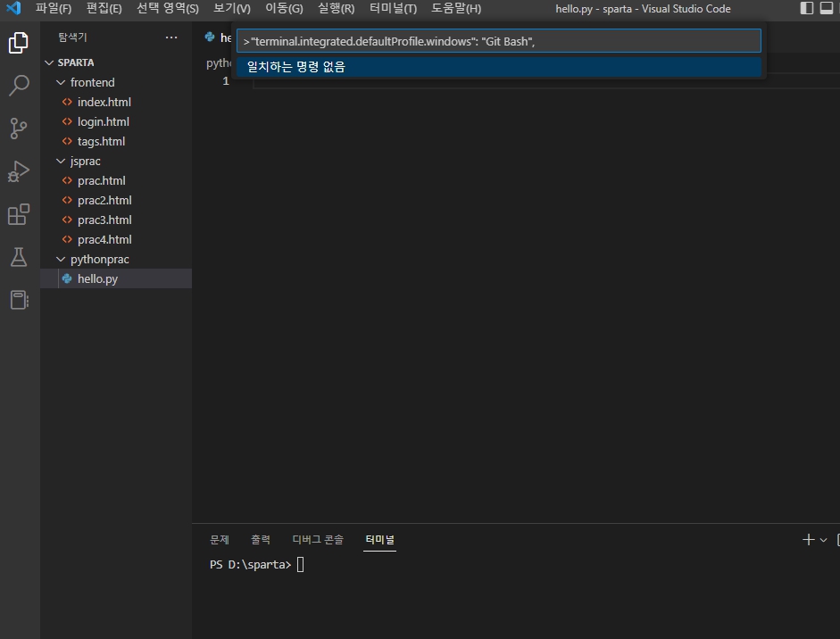Screen dimensions: 840x639
Task: Open Explorer more actions ellipsis
Action: coord(170,37)
